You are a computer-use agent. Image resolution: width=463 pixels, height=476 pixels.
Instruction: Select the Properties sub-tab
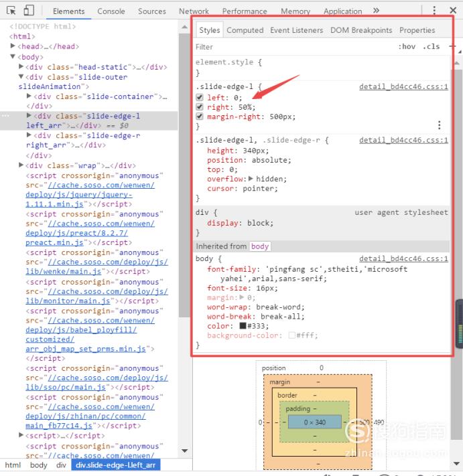[417, 30]
